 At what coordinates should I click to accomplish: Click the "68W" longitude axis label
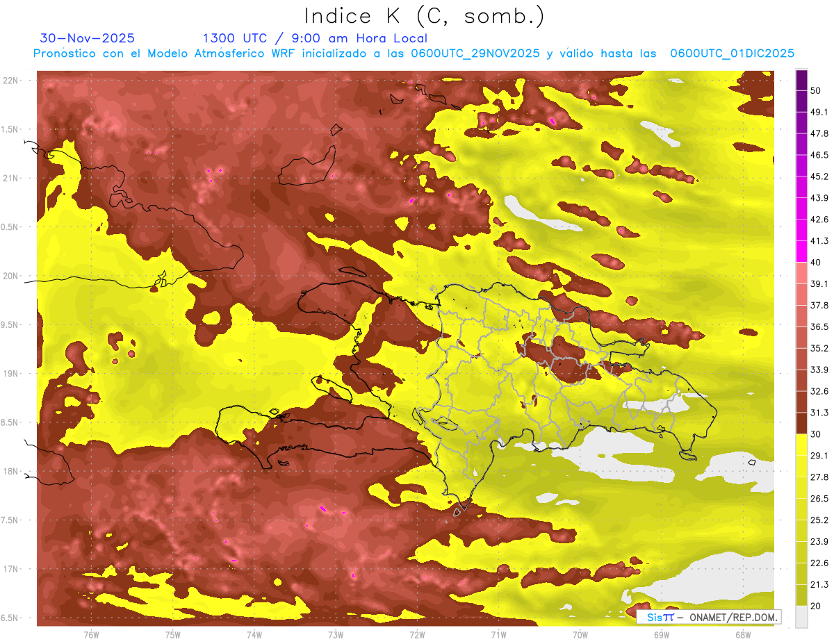pos(743,635)
